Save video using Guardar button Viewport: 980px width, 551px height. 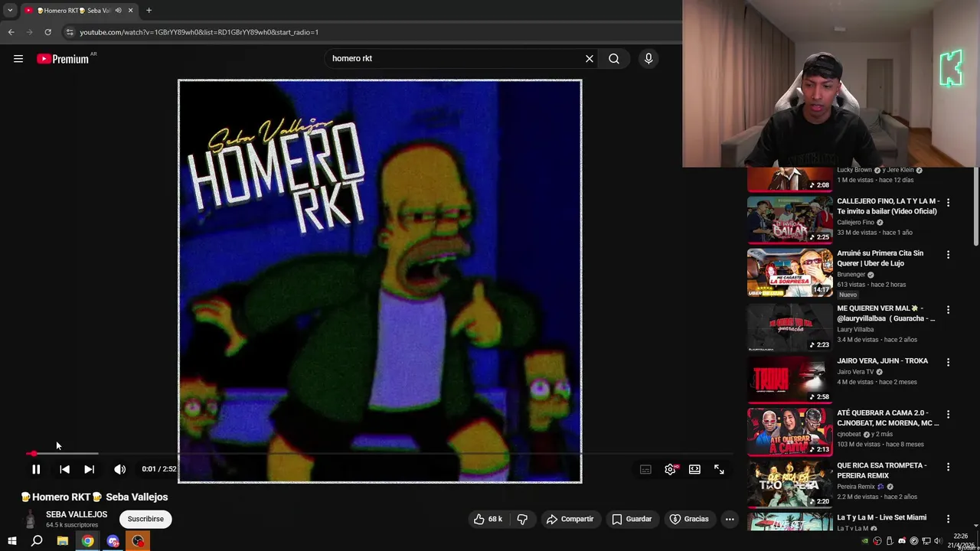(x=632, y=519)
